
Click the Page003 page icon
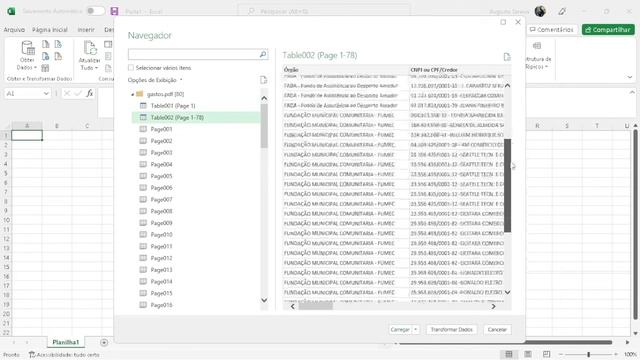click(143, 152)
